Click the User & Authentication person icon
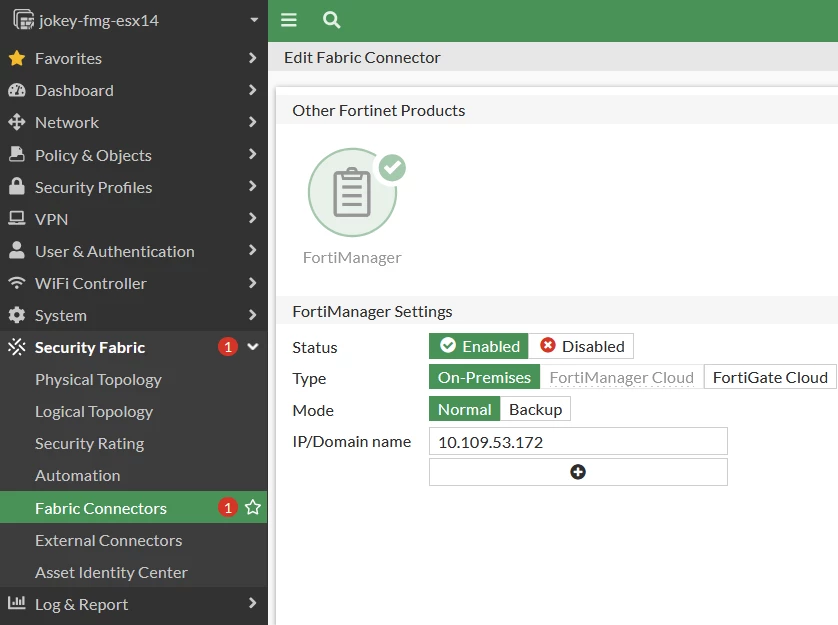The height and width of the screenshot is (625, 838). [x=17, y=250]
